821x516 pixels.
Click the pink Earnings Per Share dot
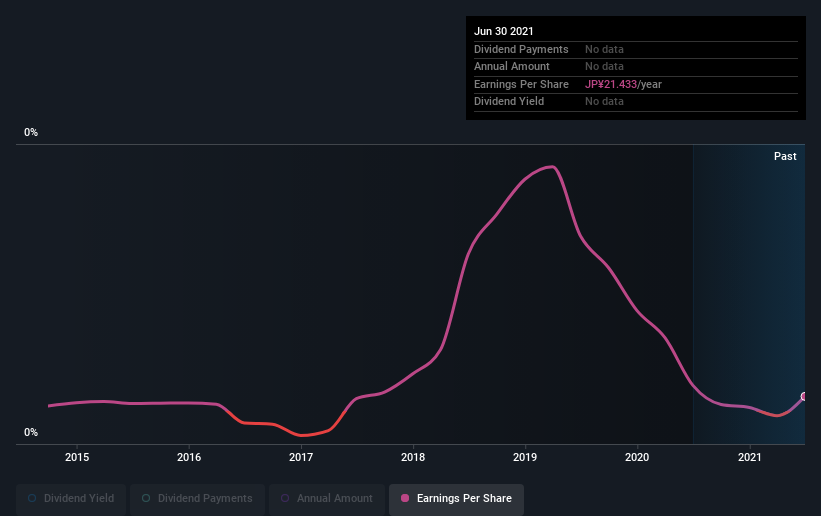pos(405,498)
